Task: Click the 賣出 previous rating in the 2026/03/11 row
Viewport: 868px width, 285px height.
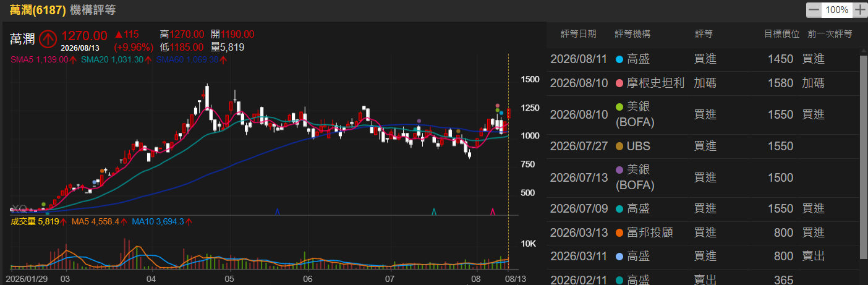Action: coord(814,257)
